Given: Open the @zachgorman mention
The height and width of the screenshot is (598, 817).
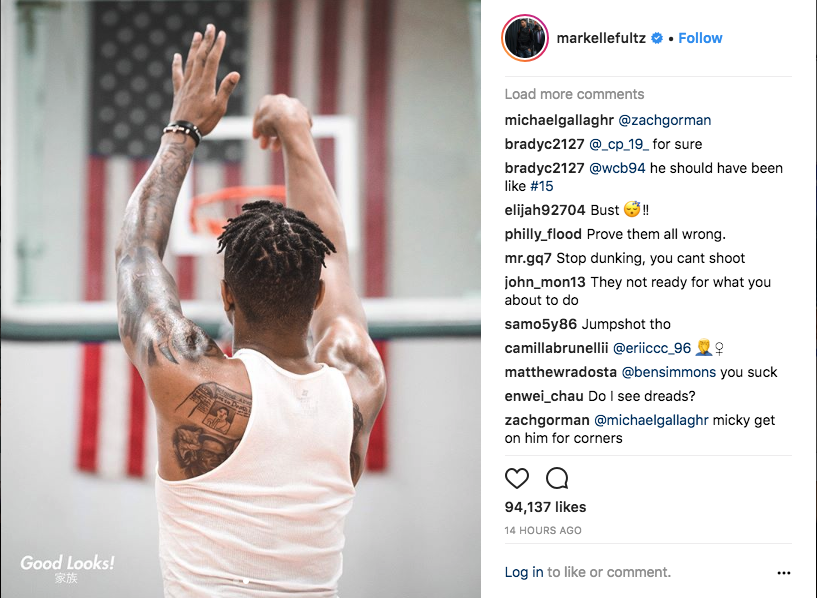Looking at the screenshot, I should [664, 120].
